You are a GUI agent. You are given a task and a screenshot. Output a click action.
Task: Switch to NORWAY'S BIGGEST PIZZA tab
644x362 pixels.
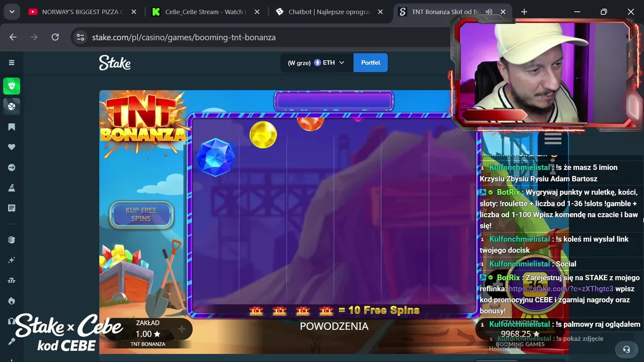coord(83,12)
